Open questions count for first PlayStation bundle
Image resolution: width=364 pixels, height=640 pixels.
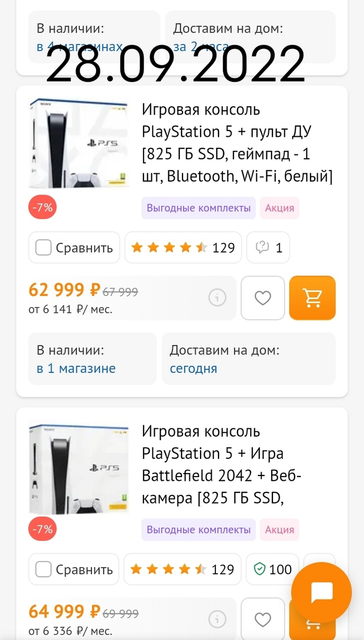tap(268, 248)
